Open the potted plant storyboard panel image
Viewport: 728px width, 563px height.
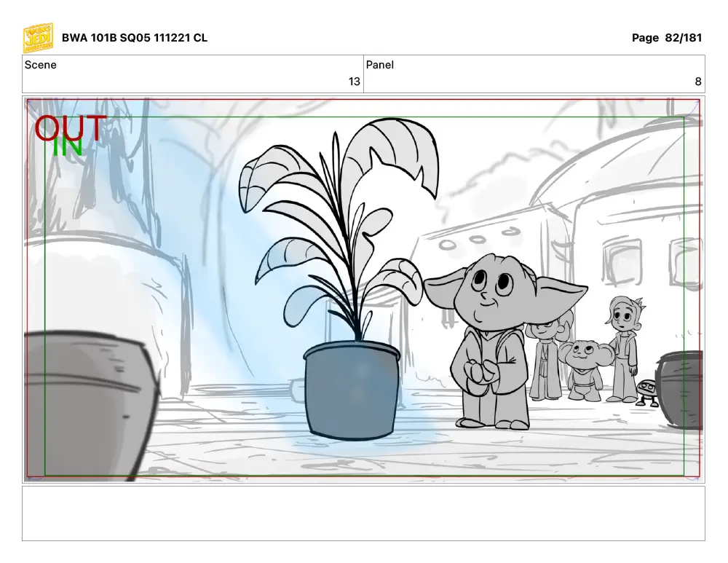[x=363, y=289]
